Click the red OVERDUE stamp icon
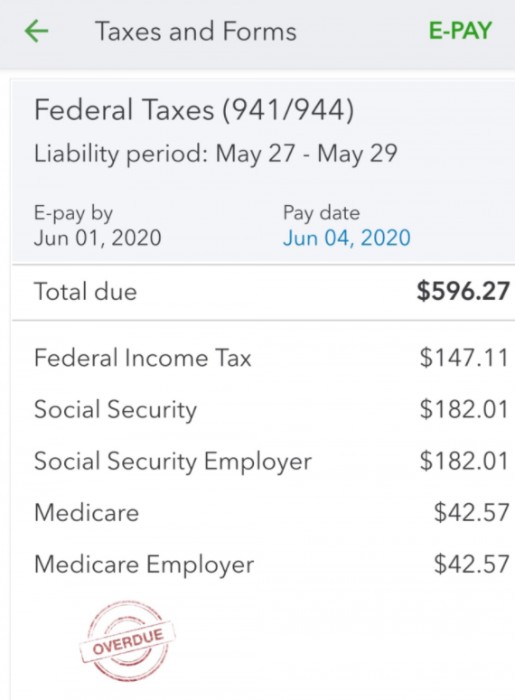 click(128, 642)
